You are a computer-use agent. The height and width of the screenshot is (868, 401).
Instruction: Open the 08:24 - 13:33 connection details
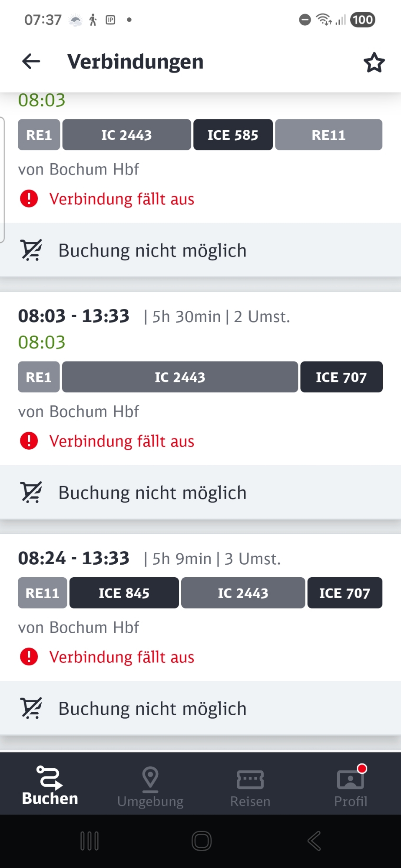[74, 559]
